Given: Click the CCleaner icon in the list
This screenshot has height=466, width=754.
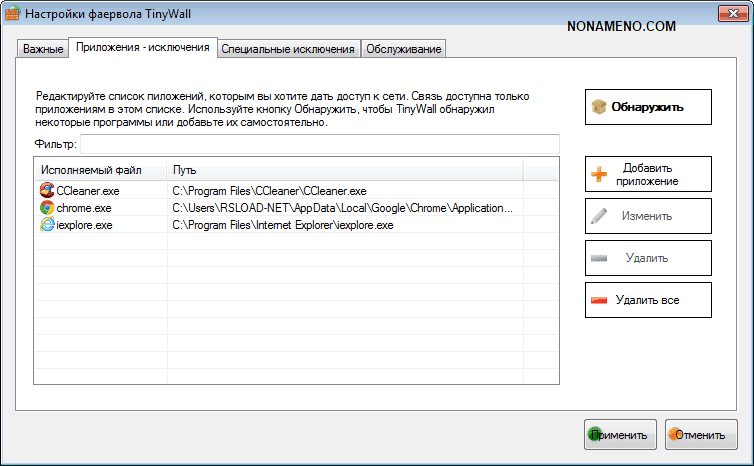Looking at the screenshot, I should coord(46,190).
